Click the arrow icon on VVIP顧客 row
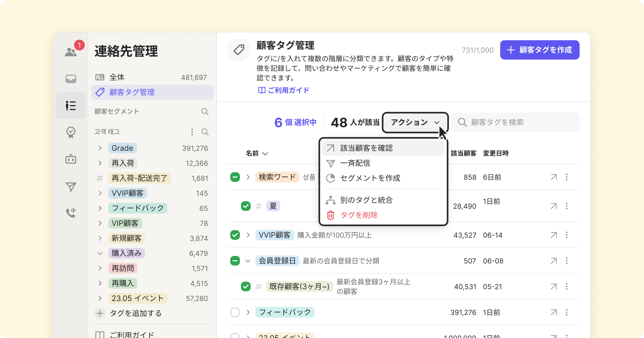This screenshot has width=644, height=338. 554,235
